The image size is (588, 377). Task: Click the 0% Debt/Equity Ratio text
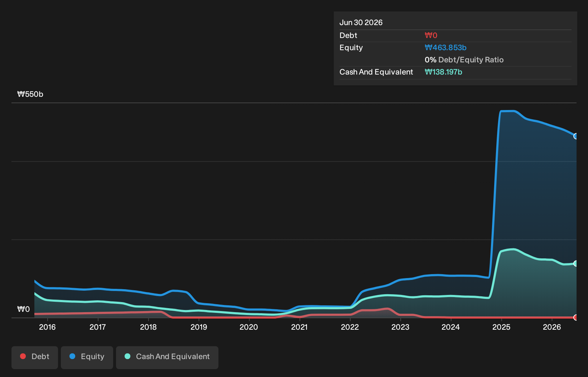point(464,60)
